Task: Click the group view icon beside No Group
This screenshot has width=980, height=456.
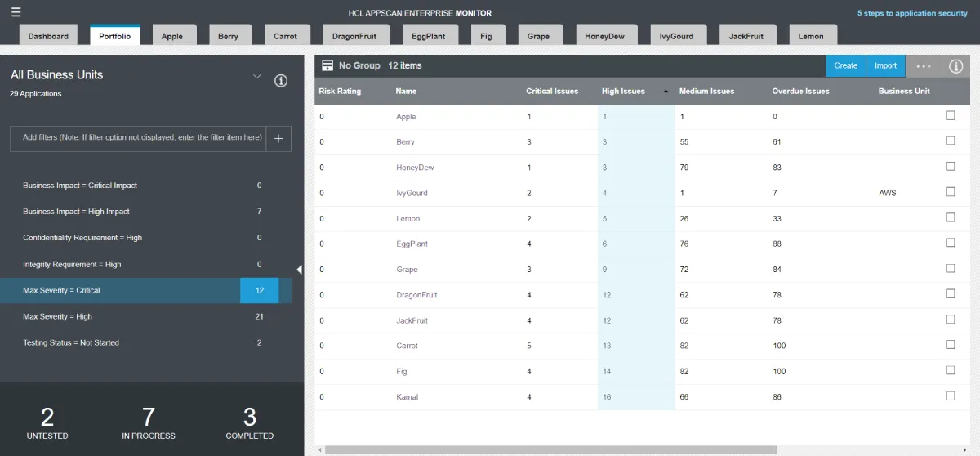Action: [x=327, y=65]
